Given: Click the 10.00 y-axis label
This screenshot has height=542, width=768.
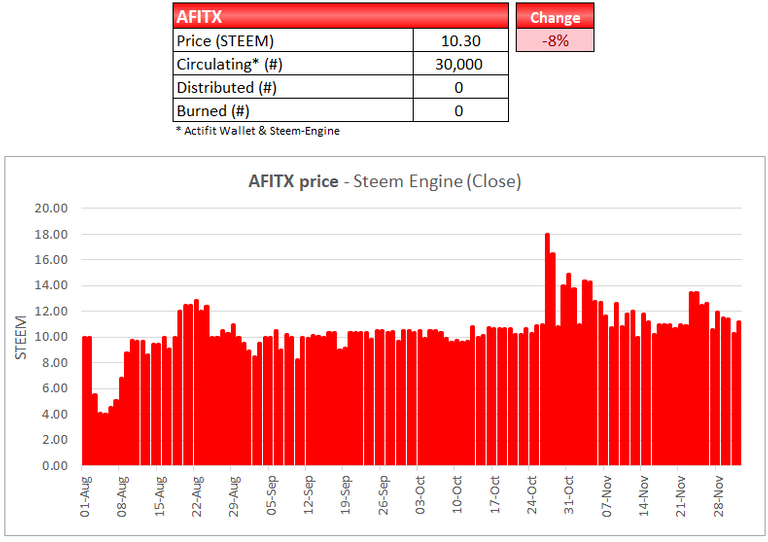Looking at the screenshot, I should (51, 337).
